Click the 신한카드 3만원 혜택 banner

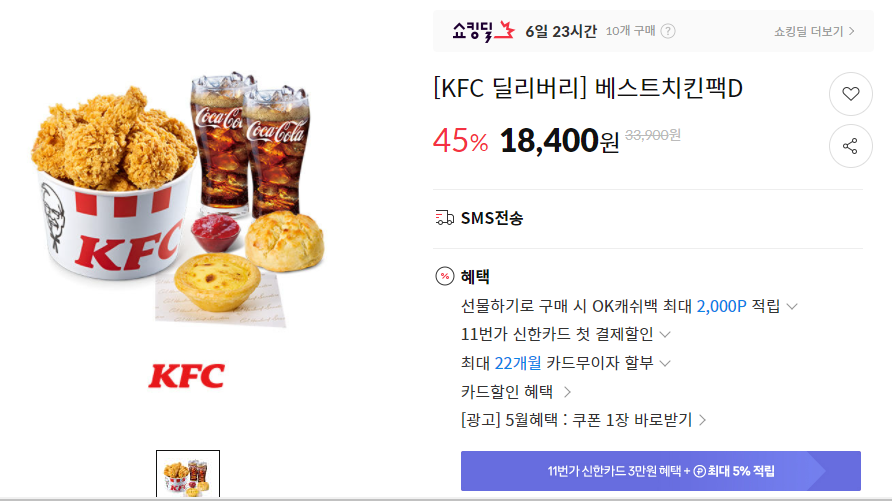pyautogui.click(x=660, y=471)
